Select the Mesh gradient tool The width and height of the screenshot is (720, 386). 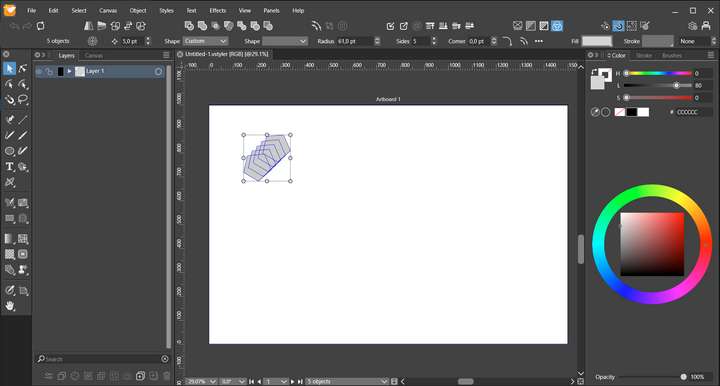[x=22, y=239]
